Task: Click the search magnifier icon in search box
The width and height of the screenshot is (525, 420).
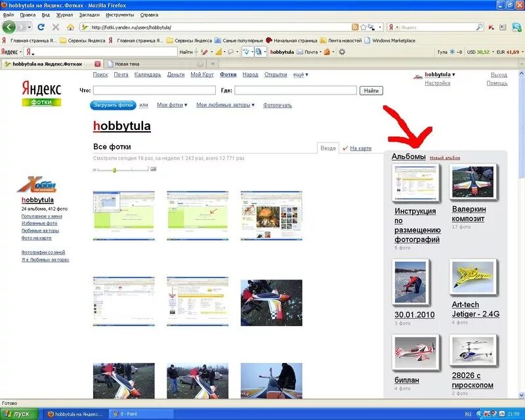Action: [480, 27]
